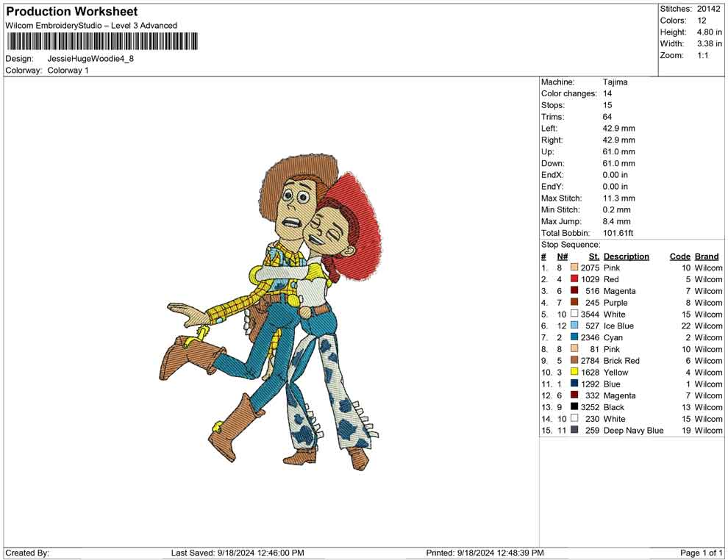
Task: Click the trims value '64'
Action: (x=607, y=117)
